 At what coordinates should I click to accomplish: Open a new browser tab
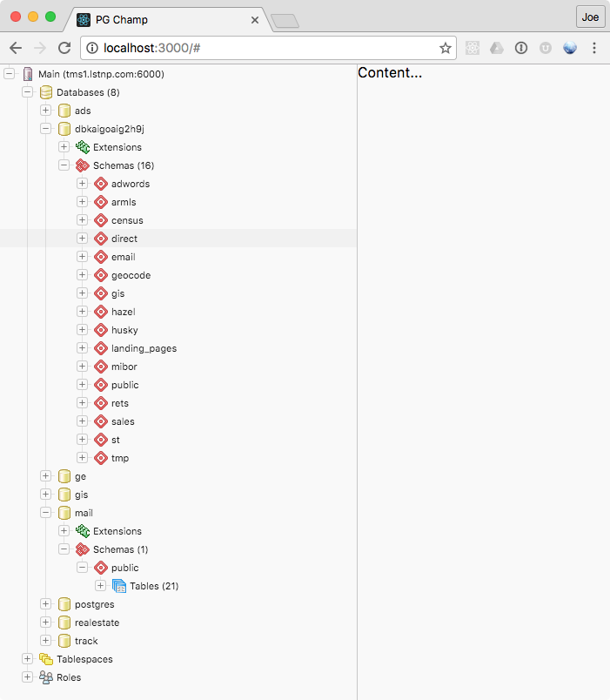285,21
